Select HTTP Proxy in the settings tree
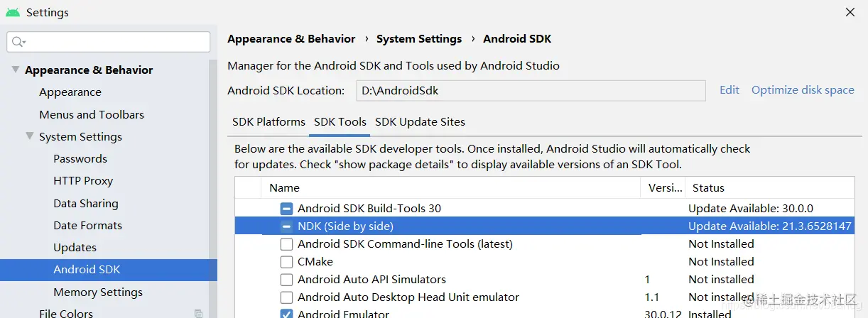Image resolution: width=868 pixels, height=318 pixels. (x=83, y=181)
